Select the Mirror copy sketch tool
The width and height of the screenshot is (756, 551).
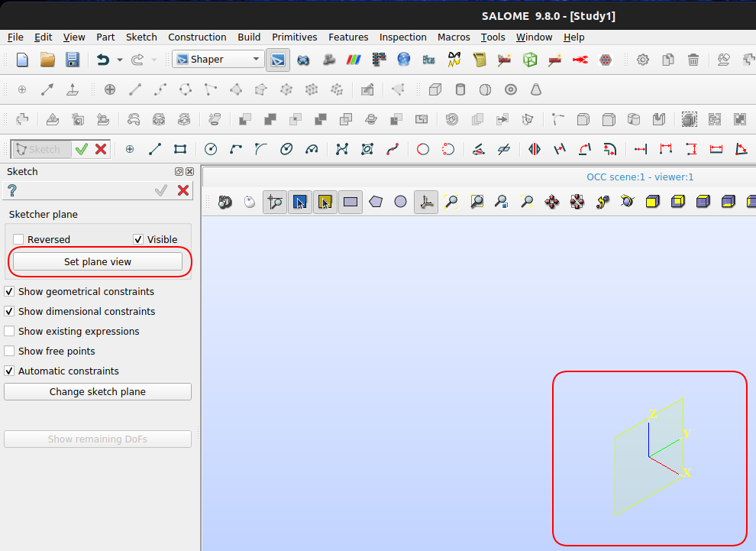535,149
